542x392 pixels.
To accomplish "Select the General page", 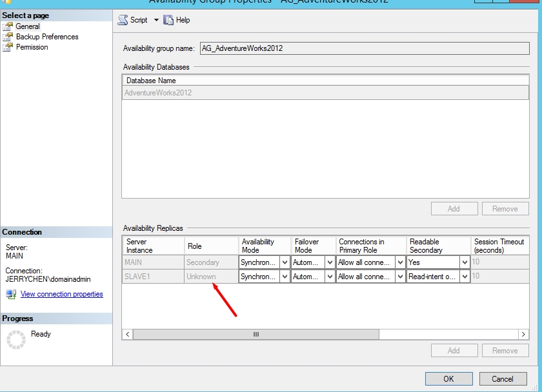I will 28,26.
